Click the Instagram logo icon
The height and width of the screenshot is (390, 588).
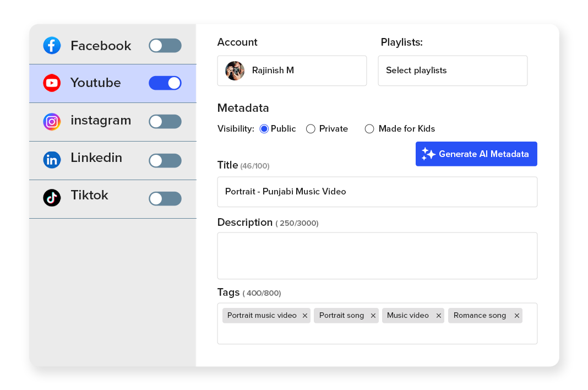point(52,121)
